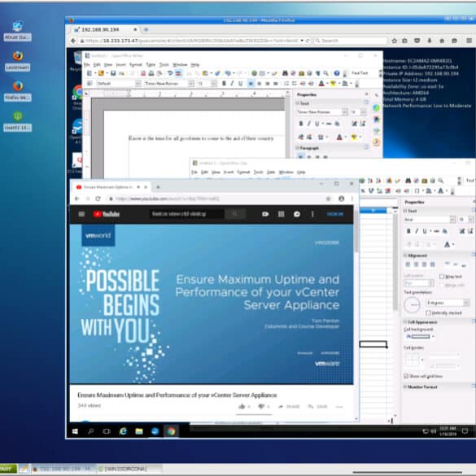
Task: Click the Help question mark icon in Writer
Action: coord(337,73)
